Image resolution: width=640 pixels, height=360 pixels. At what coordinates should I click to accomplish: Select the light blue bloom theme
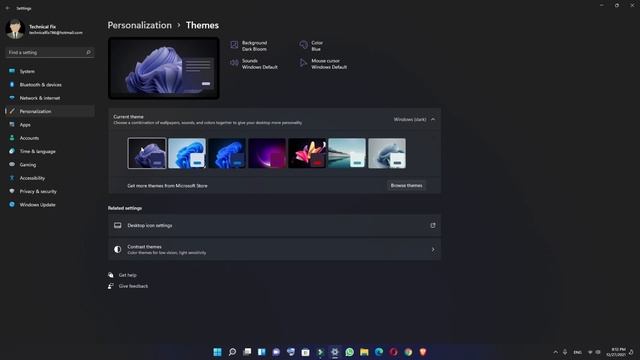(x=187, y=153)
